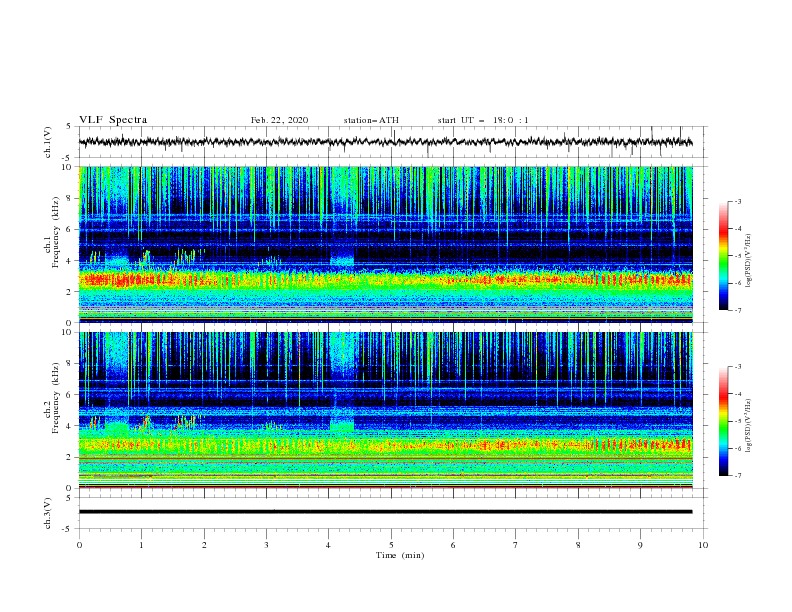Click the "6" kHz tick on ch.1 frequency axis
The height and width of the screenshot is (612, 792).
pyautogui.click(x=69, y=229)
